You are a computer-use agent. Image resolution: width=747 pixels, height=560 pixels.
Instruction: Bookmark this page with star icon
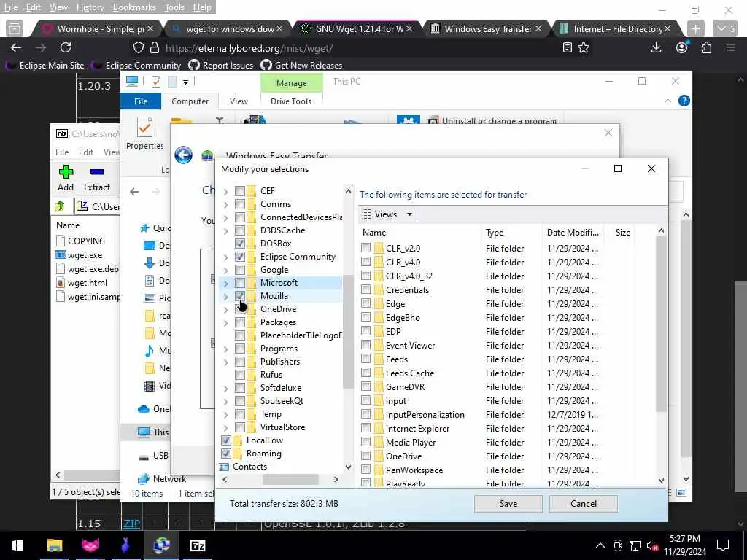584,47
